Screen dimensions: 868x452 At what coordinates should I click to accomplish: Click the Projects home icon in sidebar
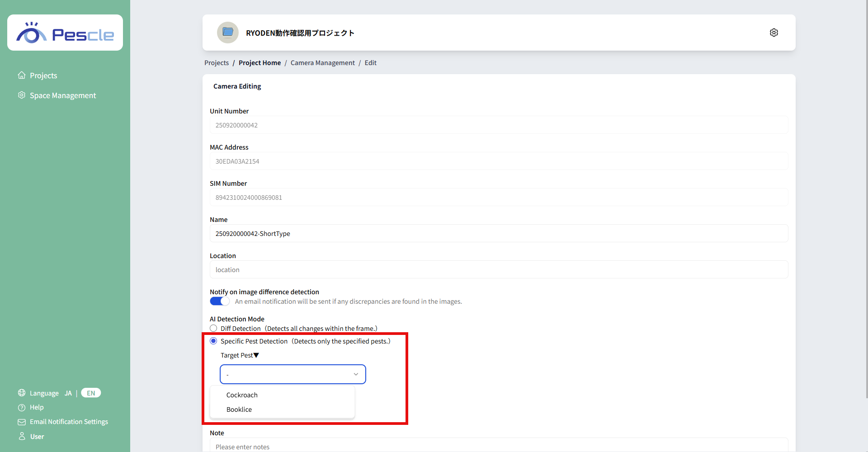(x=22, y=75)
